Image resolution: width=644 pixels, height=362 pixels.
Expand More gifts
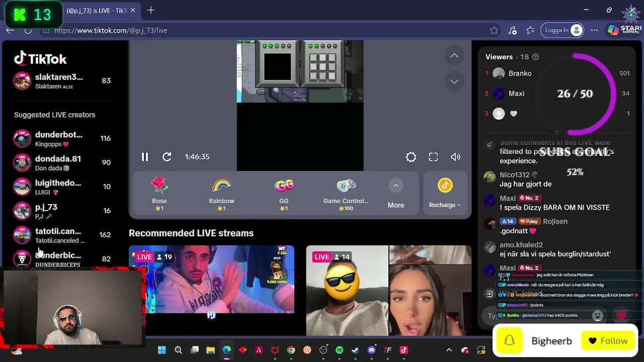pyautogui.click(x=396, y=194)
